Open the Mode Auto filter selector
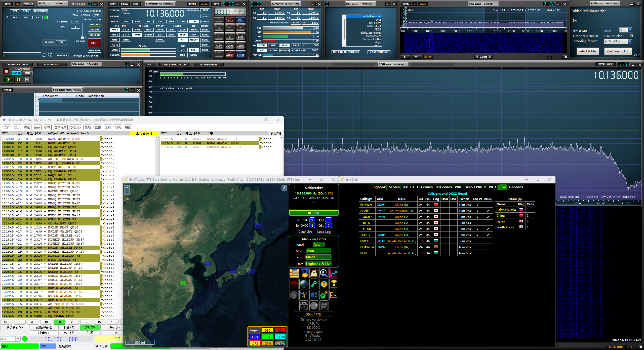This screenshot has width=644, height=350. (x=318, y=251)
